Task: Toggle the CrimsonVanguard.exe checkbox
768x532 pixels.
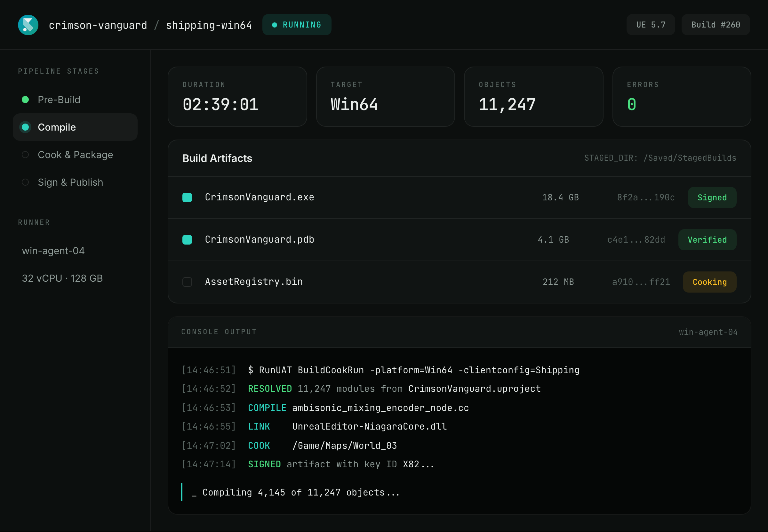Action: (187, 198)
